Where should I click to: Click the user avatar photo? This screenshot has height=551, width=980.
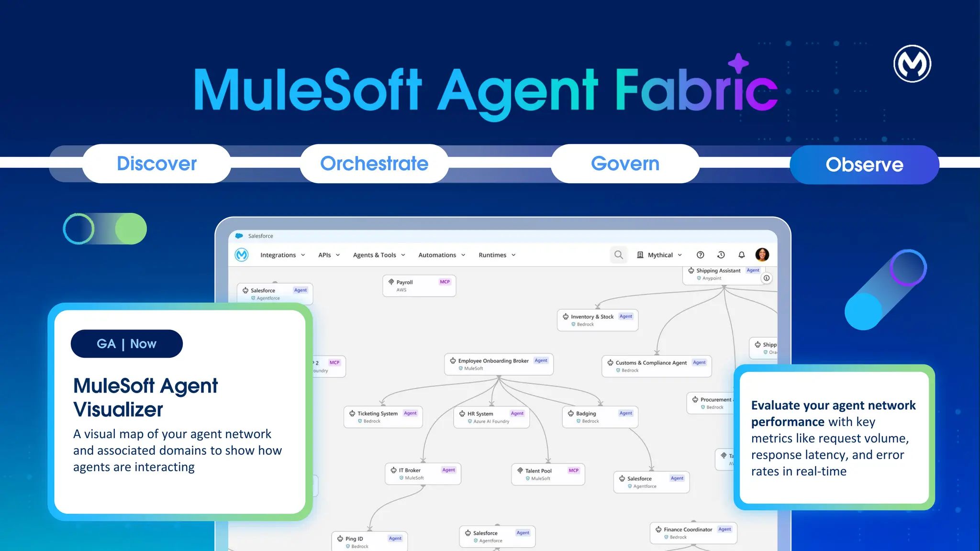click(x=762, y=255)
